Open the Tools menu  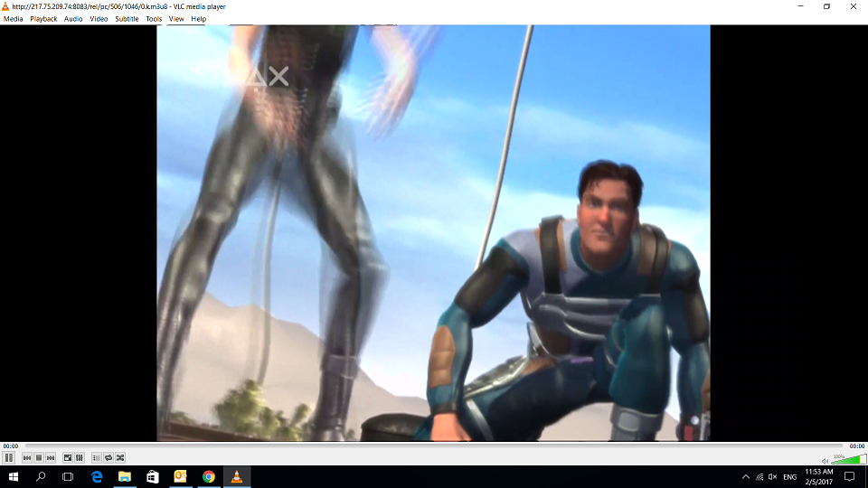click(154, 19)
